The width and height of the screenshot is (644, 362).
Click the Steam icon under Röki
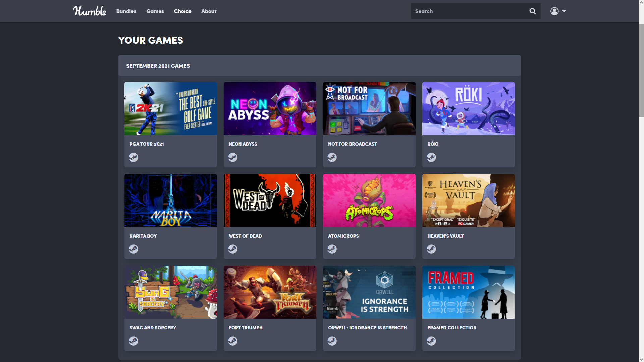pos(431,157)
